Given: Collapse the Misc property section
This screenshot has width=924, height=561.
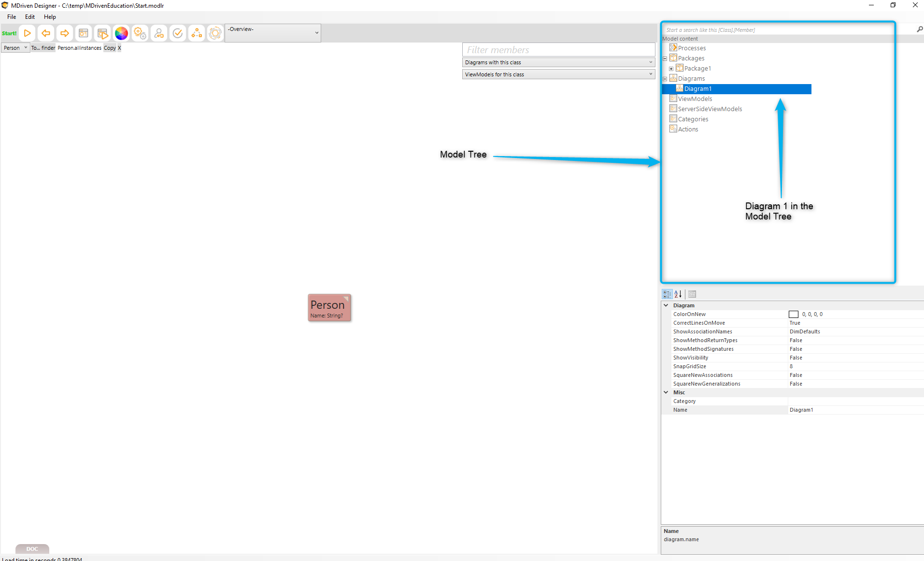Looking at the screenshot, I should (666, 392).
